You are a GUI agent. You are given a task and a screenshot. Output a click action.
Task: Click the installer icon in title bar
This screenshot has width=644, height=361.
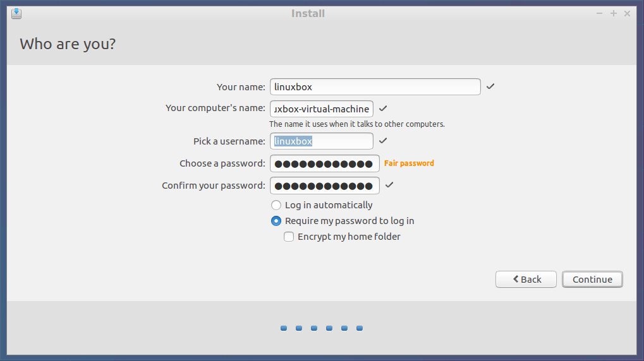click(x=16, y=13)
